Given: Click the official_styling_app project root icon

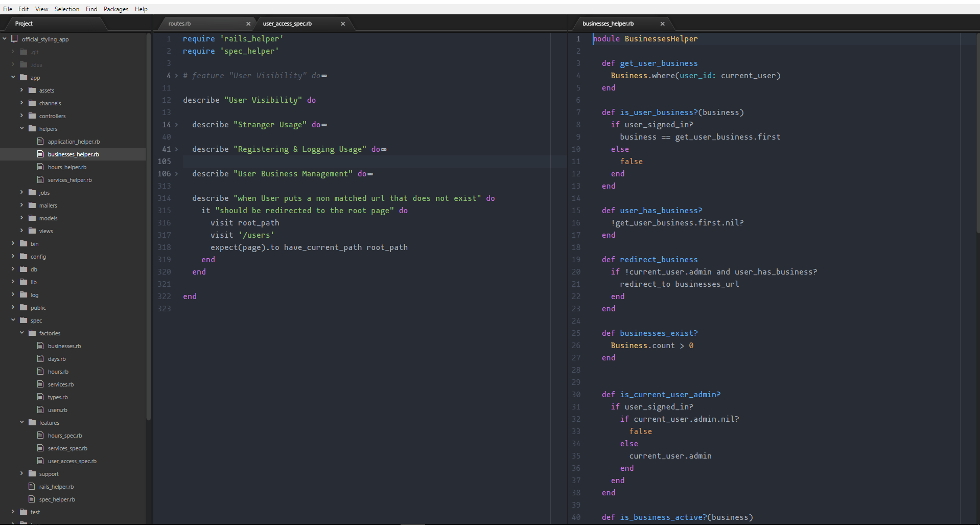Looking at the screenshot, I should coord(14,39).
